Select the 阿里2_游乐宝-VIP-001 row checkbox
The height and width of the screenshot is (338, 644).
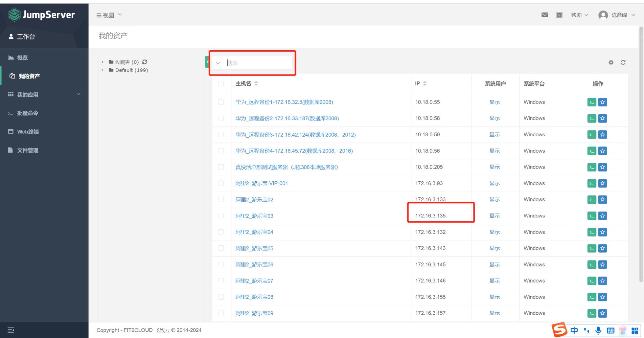click(221, 183)
